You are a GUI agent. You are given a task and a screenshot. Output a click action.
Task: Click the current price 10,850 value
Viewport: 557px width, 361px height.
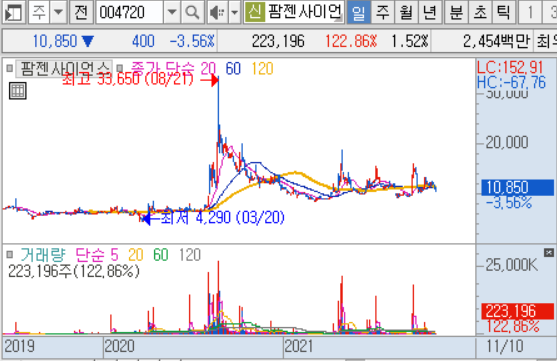[55, 42]
